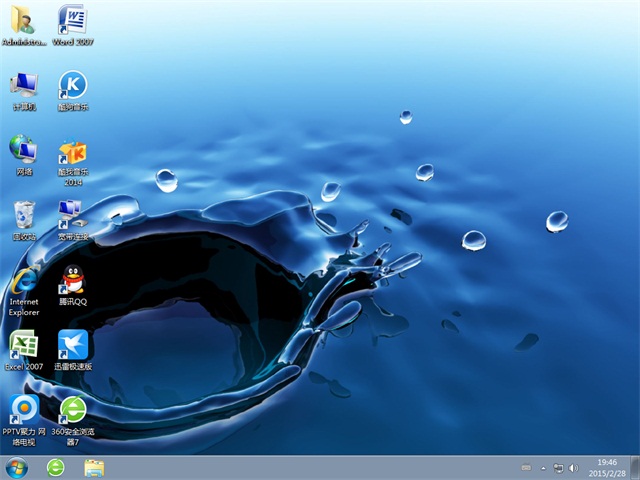Image resolution: width=640 pixels, height=480 pixels.
Task: Launch the 迅雷极速版 download shortcut
Action: (73, 345)
